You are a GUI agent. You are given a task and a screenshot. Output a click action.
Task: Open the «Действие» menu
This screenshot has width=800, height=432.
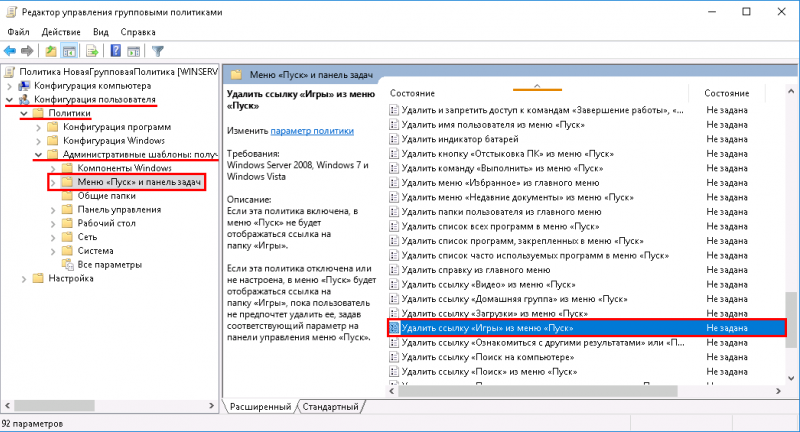(x=61, y=32)
